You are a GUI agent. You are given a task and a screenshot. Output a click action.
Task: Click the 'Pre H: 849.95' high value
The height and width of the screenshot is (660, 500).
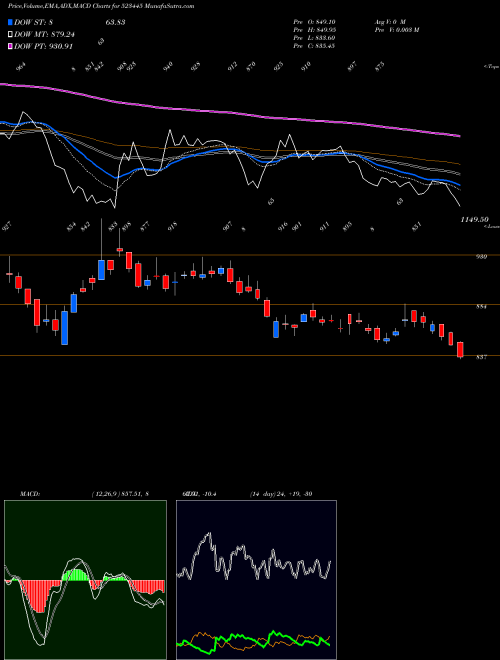pyautogui.click(x=314, y=30)
